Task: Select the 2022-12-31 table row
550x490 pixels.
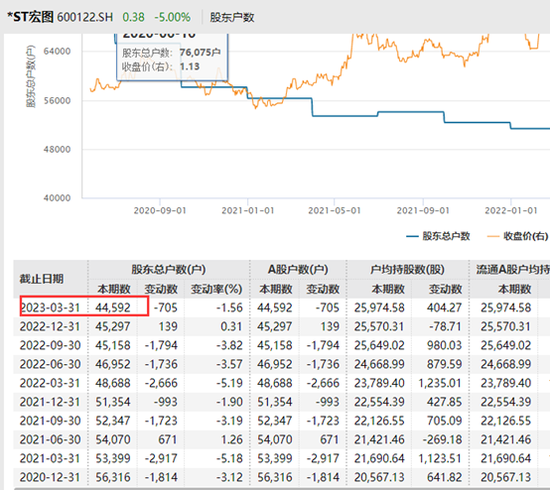Action: (x=282, y=327)
